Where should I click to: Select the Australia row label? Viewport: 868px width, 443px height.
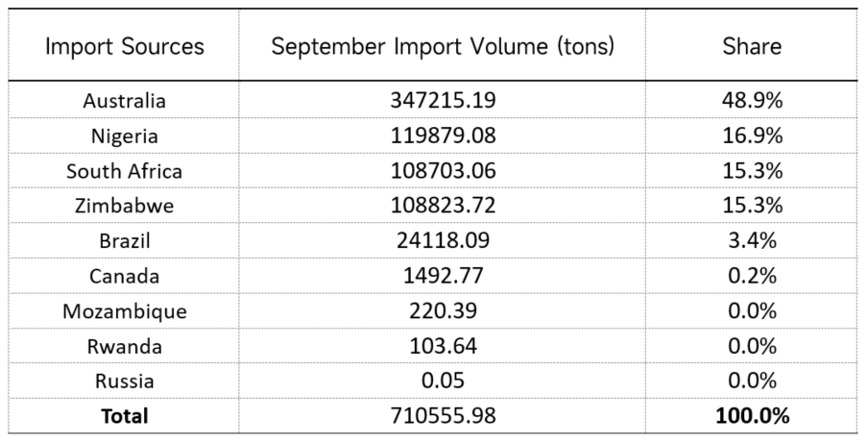(125, 101)
